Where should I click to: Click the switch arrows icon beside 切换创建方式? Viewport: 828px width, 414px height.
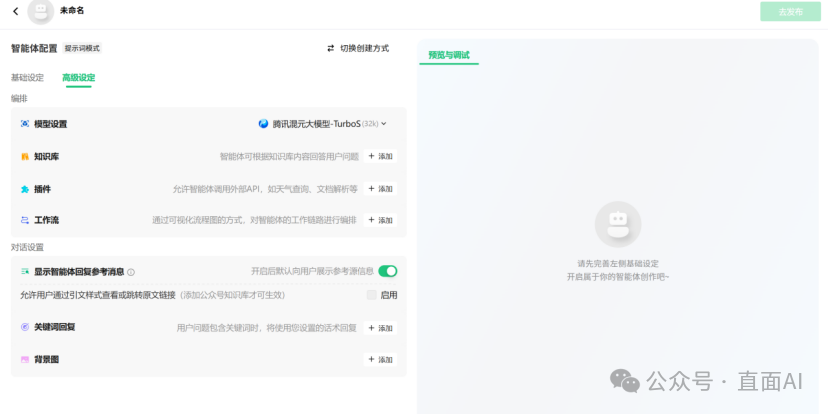331,48
